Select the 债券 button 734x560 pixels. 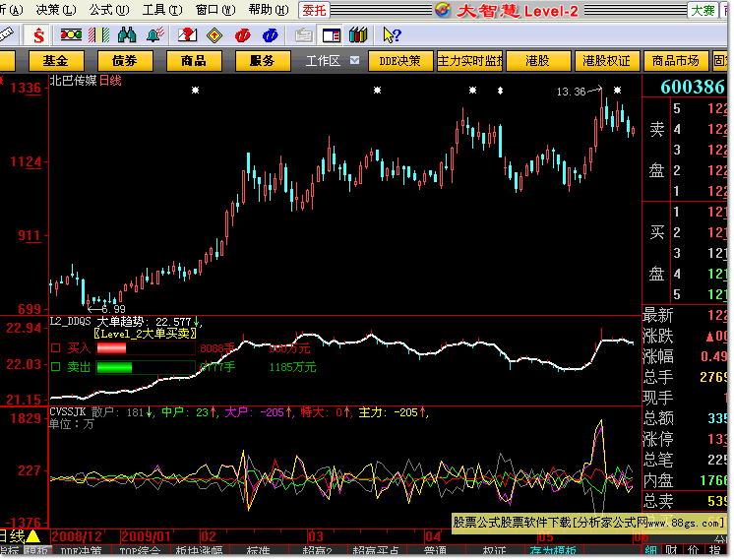(x=125, y=61)
